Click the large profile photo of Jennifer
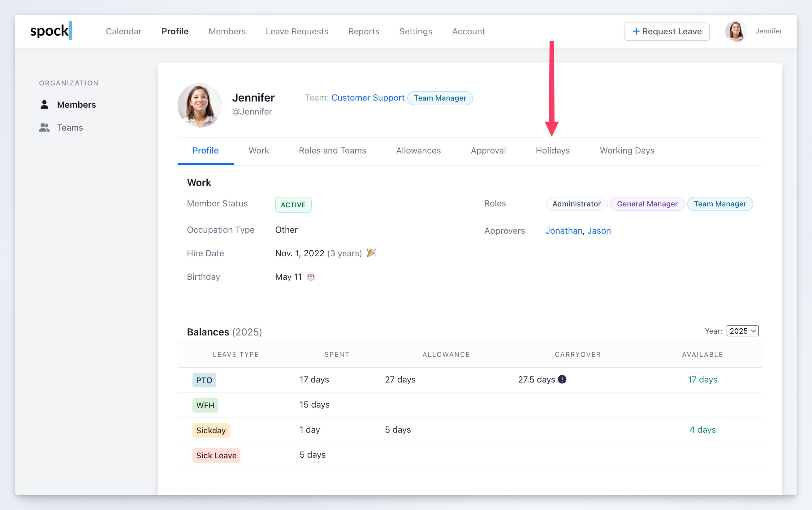 point(200,105)
